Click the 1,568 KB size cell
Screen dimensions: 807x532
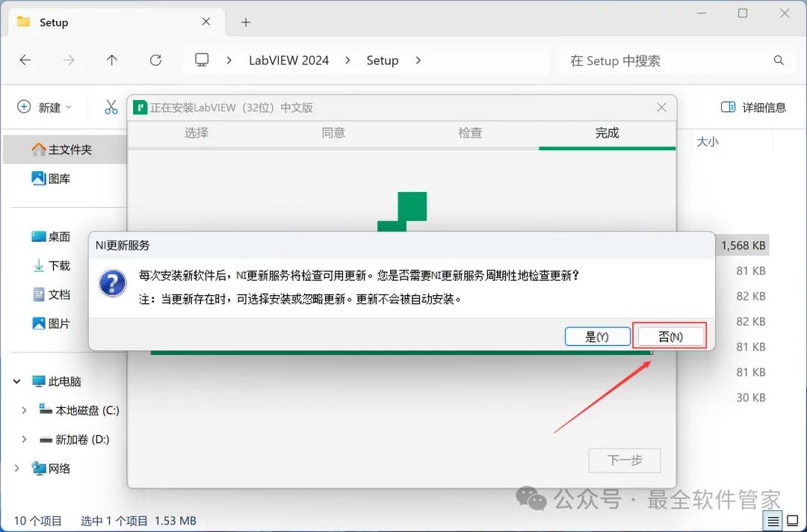click(x=743, y=245)
